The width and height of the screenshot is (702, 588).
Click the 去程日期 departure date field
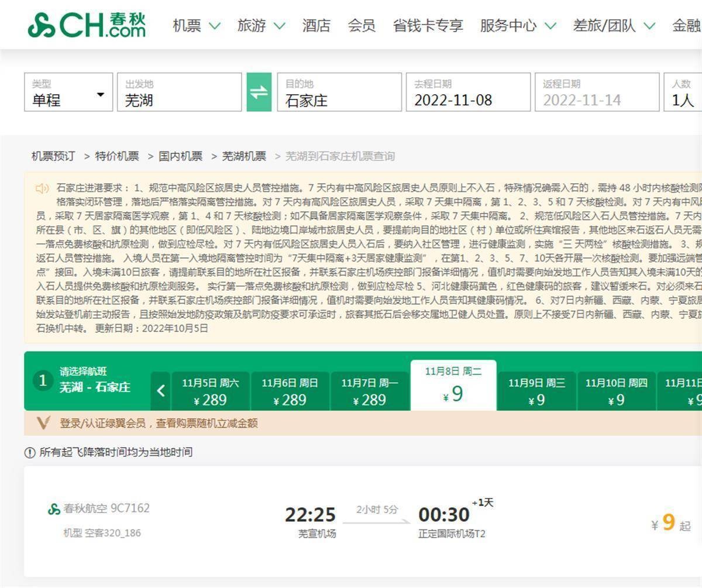[x=468, y=92]
